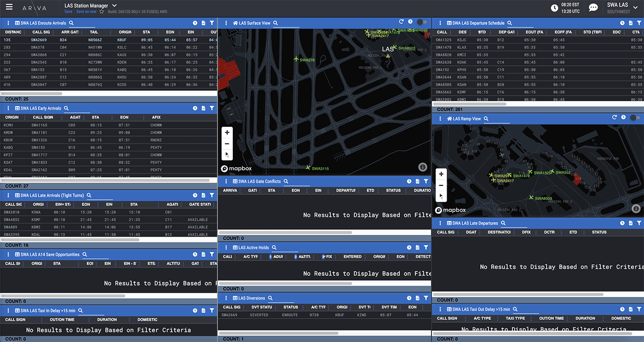Refresh the LAS Surface View map

pyautogui.click(x=401, y=22)
